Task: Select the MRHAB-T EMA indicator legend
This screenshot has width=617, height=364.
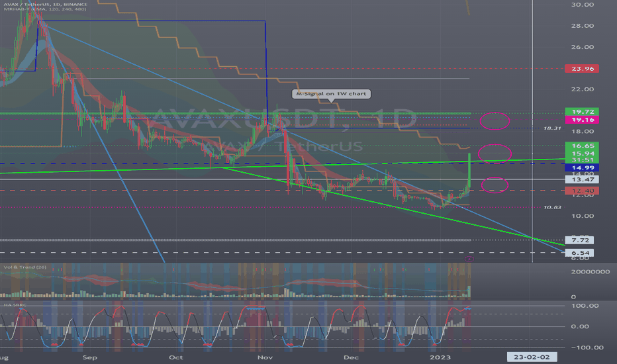Action: coord(45,9)
